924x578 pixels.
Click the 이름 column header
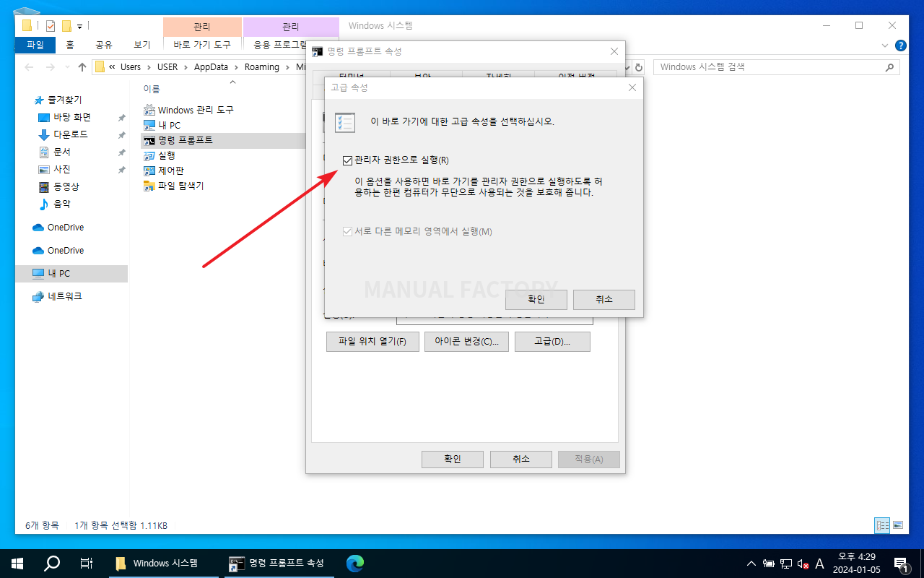(152, 89)
